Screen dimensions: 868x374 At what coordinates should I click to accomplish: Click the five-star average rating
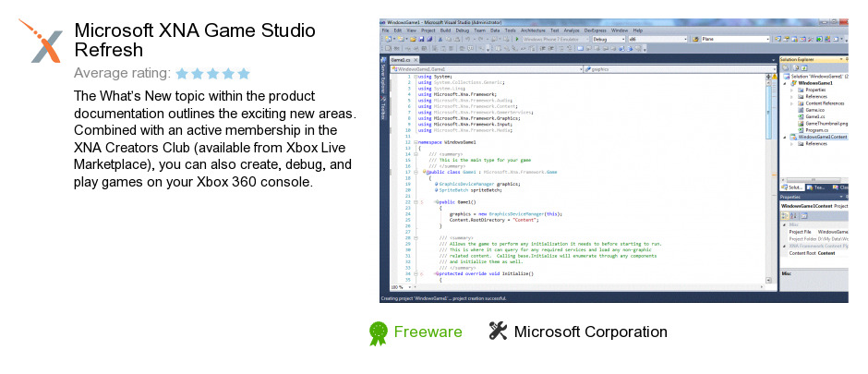[x=213, y=73]
